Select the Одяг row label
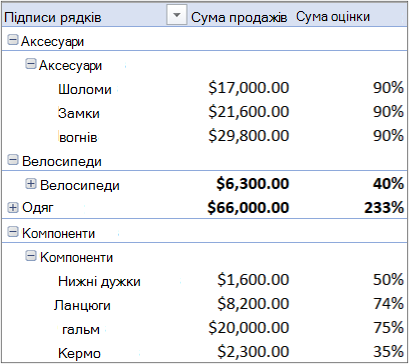 (x=38, y=208)
